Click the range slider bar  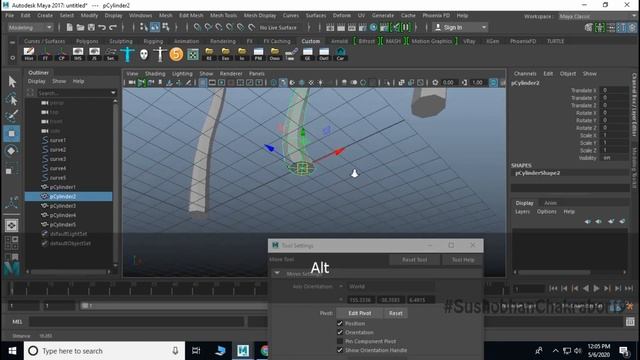click(x=173, y=305)
